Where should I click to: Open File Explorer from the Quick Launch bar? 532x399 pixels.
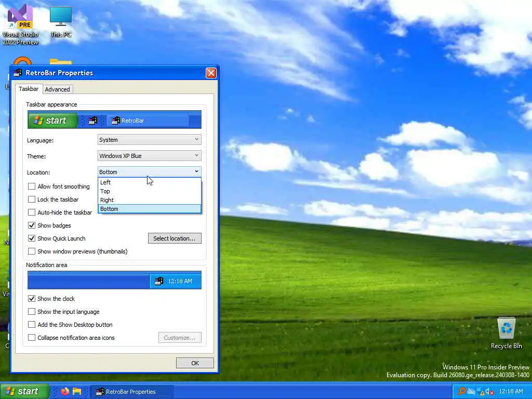77,391
